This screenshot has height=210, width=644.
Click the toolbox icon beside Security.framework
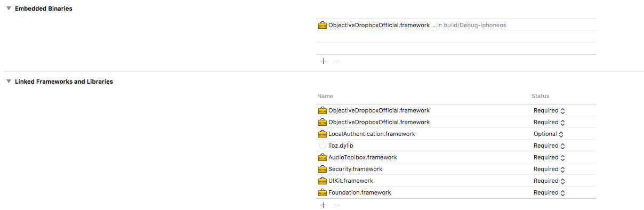click(322, 169)
